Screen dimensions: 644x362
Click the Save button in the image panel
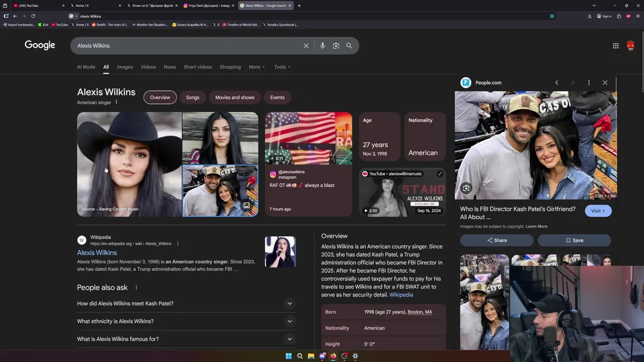coord(575,240)
